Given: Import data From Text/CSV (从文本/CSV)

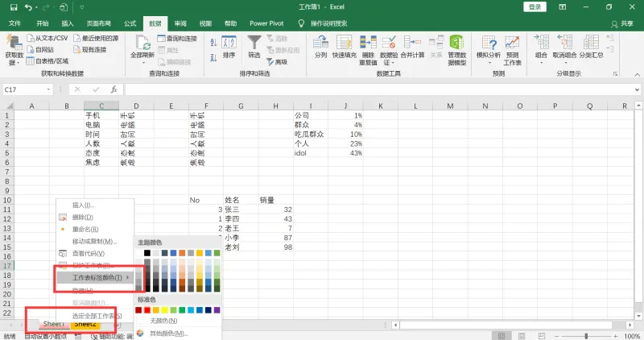Looking at the screenshot, I should (x=47, y=38).
